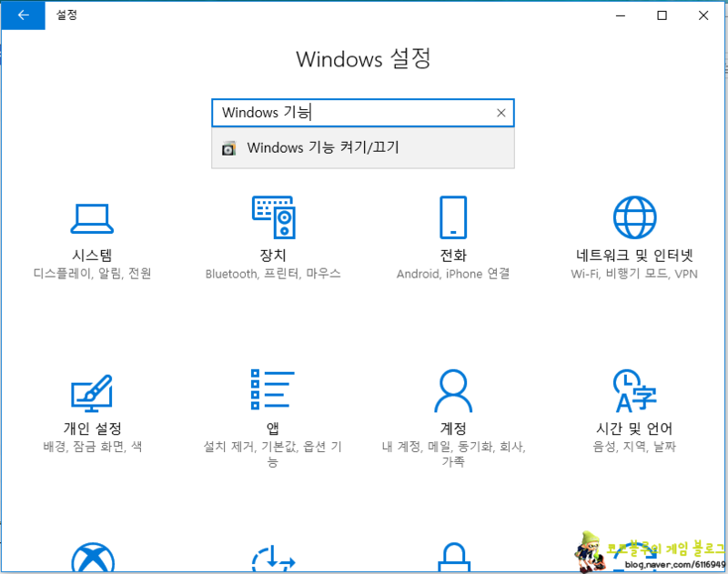Click the 음성, 지역, 날짜 description
This screenshot has width=728, height=574.
pyautogui.click(x=634, y=447)
